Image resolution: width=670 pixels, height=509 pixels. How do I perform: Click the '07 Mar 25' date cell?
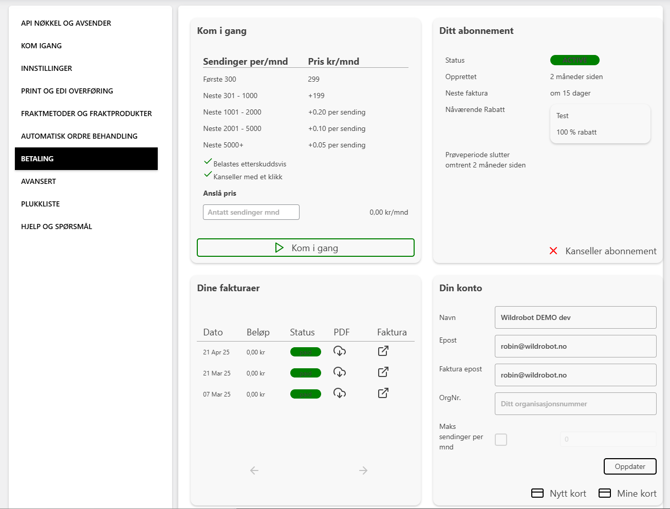[217, 394]
